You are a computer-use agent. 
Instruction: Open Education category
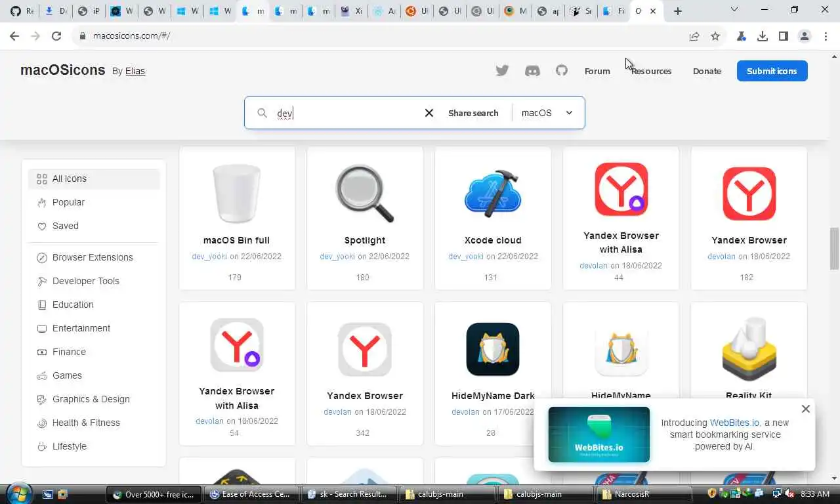(94, 304)
